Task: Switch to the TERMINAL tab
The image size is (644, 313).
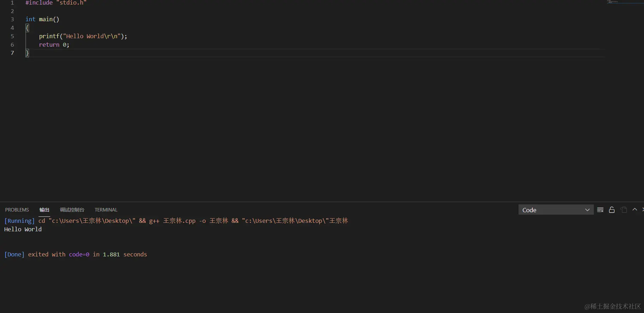Action: coord(106,210)
